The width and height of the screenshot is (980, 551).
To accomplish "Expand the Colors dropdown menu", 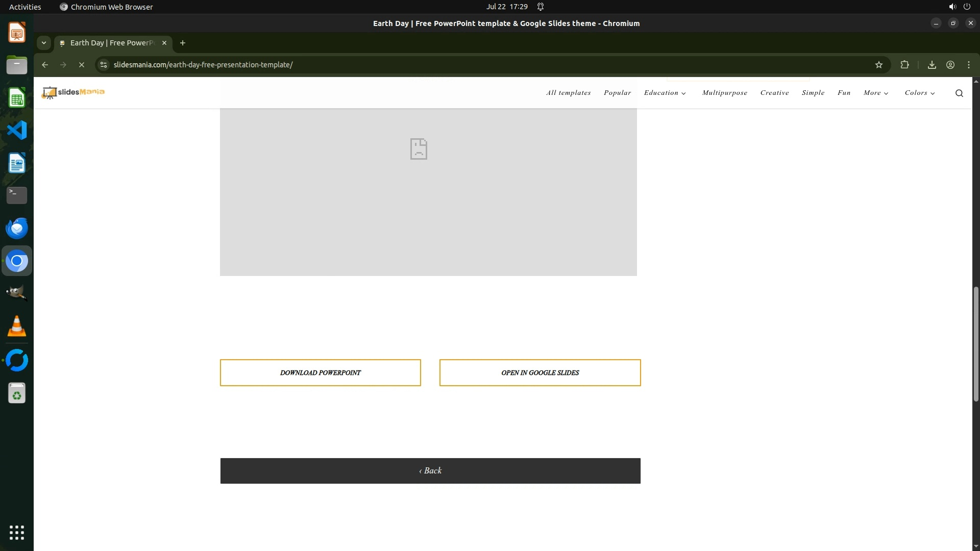I will click(919, 93).
